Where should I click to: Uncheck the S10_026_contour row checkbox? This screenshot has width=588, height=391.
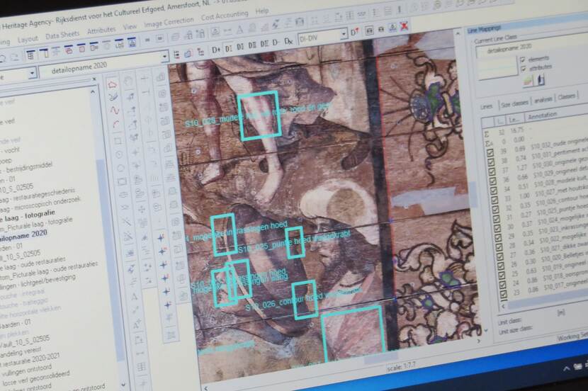pyautogui.click(x=496, y=210)
